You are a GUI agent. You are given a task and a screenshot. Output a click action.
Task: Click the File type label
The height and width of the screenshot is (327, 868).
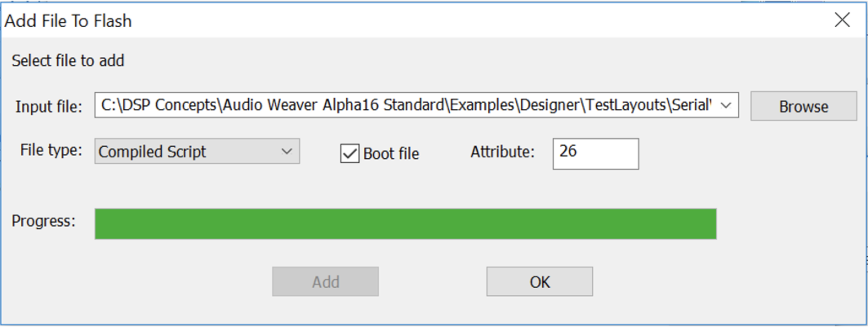[x=51, y=150]
